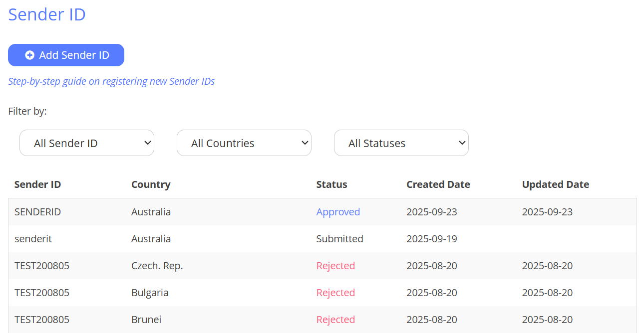Select the SENDERID Australia row
The height and width of the screenshot is (333, 644).
[38, 212]
